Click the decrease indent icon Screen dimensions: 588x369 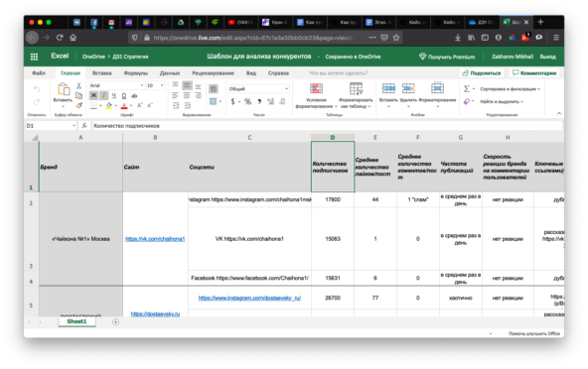[x=176, y=106]
